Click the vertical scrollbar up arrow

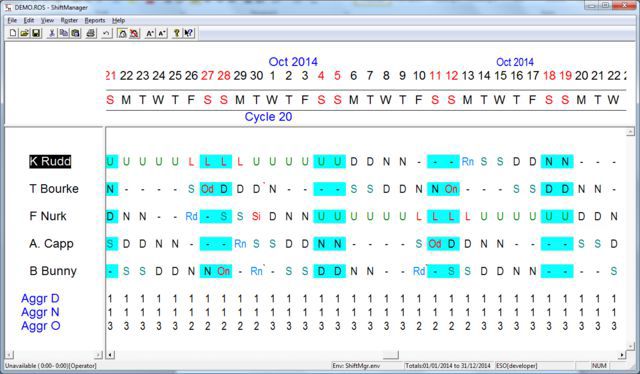pos(631,131)
